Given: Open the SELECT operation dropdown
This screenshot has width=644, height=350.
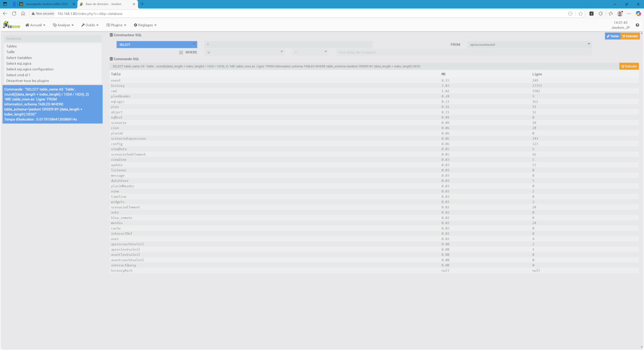Looking at the screenshot, I should 157,45.
